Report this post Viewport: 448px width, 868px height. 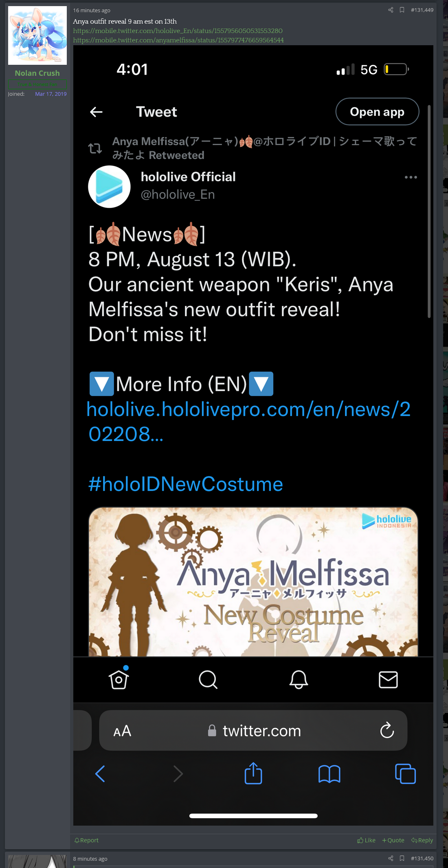pyautogui.click(x=86, y=840)
